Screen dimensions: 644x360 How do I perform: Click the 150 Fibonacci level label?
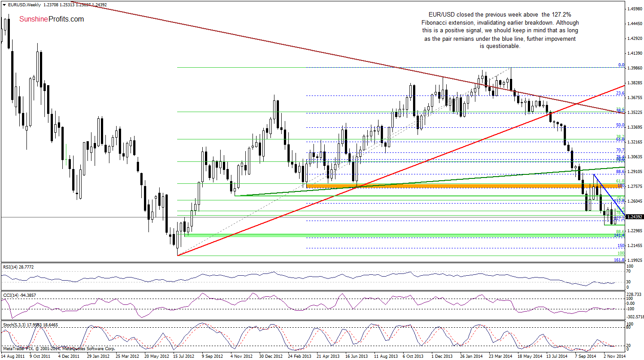(621, 246)
